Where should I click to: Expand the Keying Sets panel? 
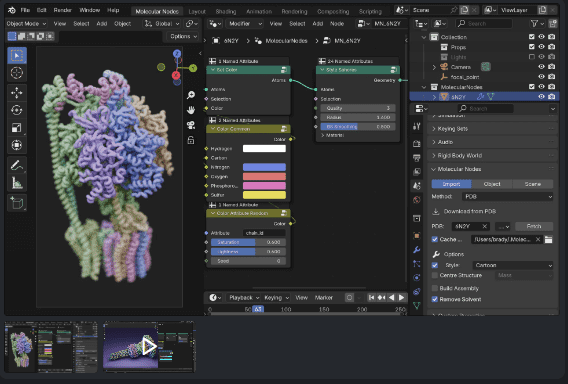493,129
